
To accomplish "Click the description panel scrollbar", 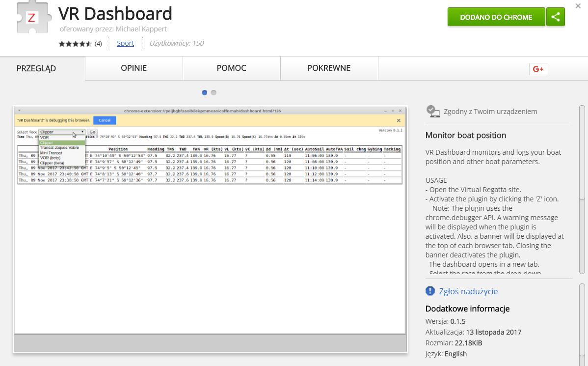I will [x=582, y=190].
